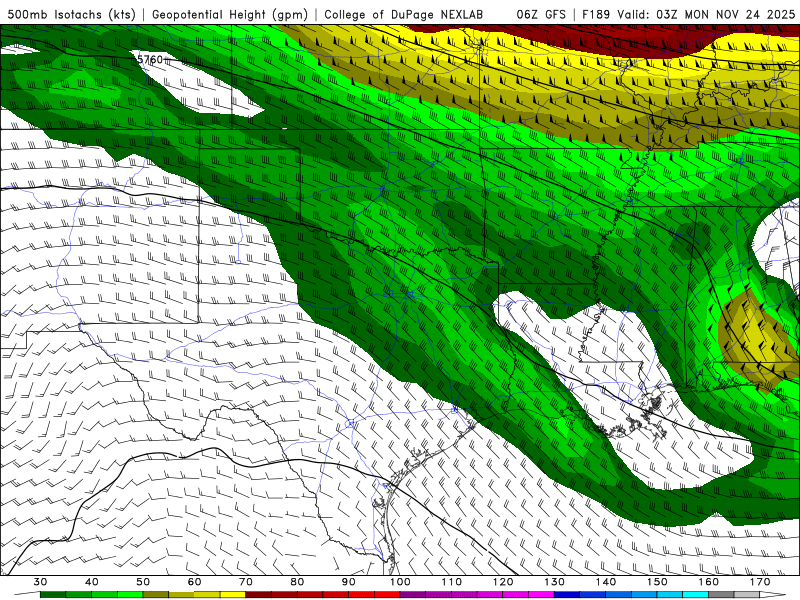The image size is (800, 600).
Task: Click the '70' value on the legend scale
Action: 246,582
